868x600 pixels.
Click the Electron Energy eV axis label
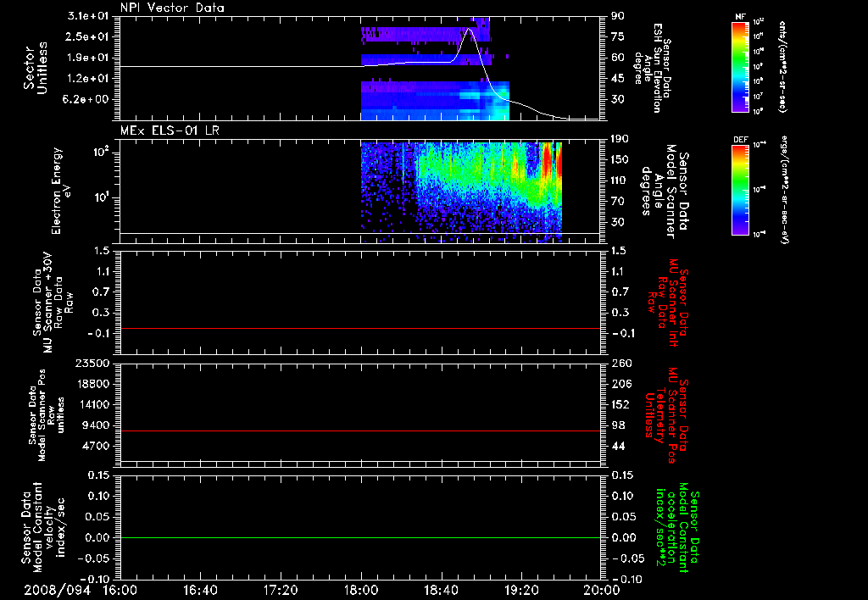[61, 191]
